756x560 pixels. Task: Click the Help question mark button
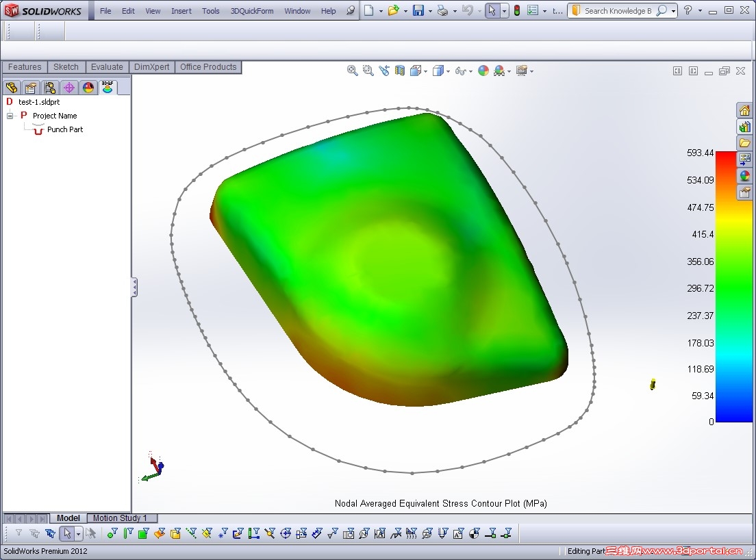click(x=688, y=11)
